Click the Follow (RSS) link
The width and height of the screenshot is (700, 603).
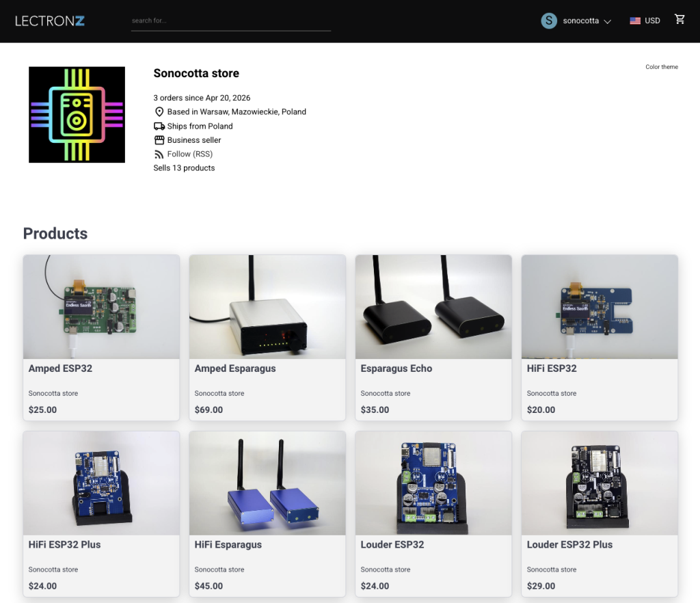coord(189,155)
